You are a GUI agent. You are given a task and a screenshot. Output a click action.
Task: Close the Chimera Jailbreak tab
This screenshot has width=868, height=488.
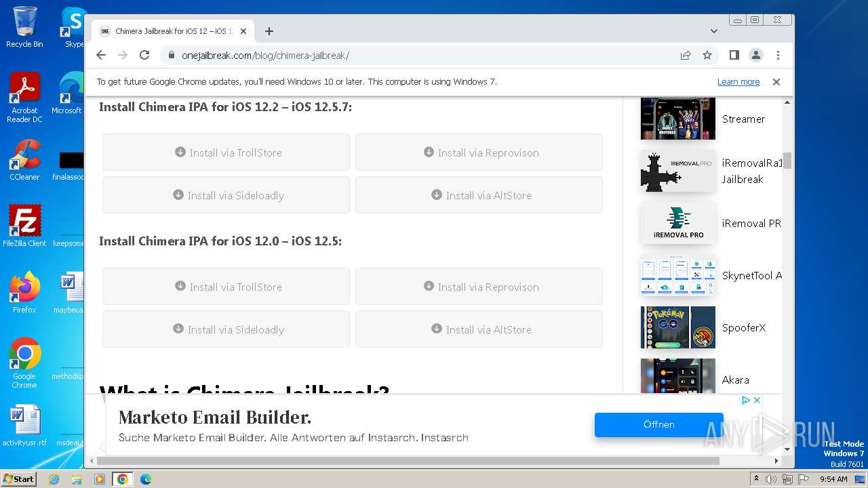[243, 31]
